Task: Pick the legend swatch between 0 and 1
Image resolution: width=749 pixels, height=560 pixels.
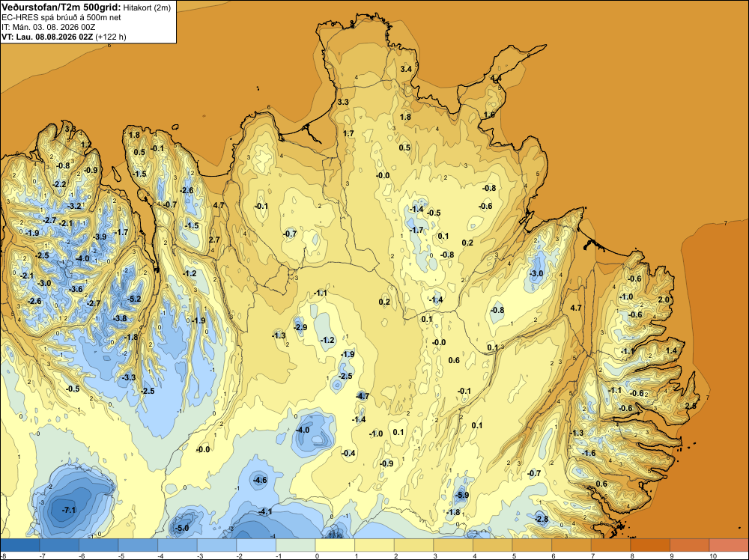Action: [336, 545]
